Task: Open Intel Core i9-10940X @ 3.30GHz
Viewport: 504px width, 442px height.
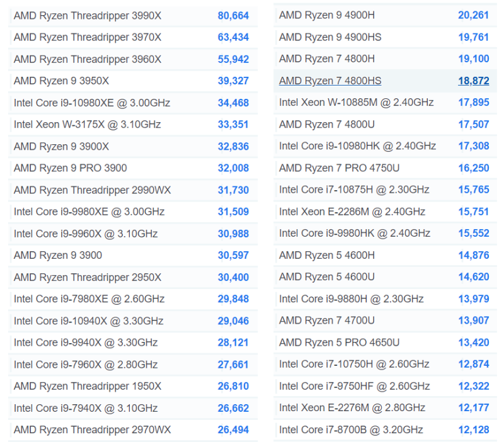Action: 88,321
